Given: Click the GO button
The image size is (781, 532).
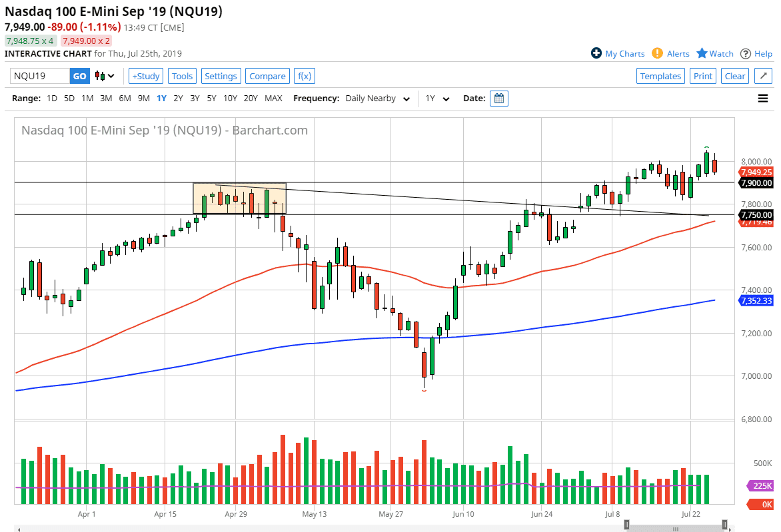Looking at the screenshot, I should tap(79, 76).
